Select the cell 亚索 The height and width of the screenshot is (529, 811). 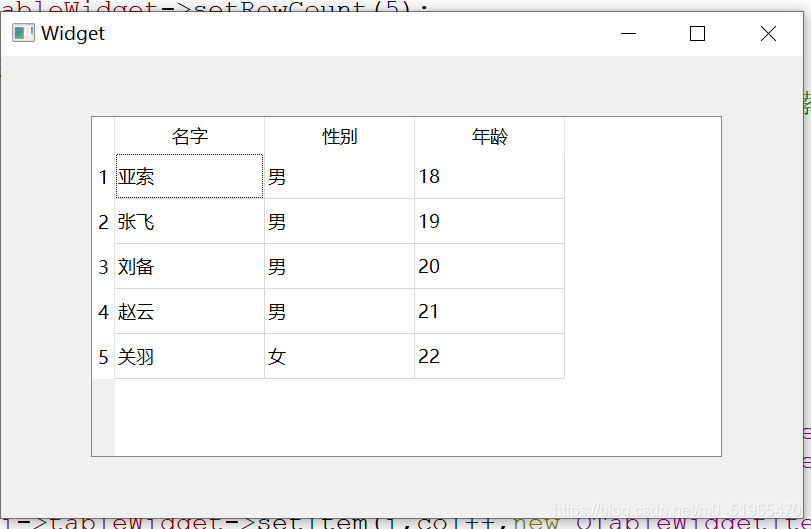click(189, 176)
